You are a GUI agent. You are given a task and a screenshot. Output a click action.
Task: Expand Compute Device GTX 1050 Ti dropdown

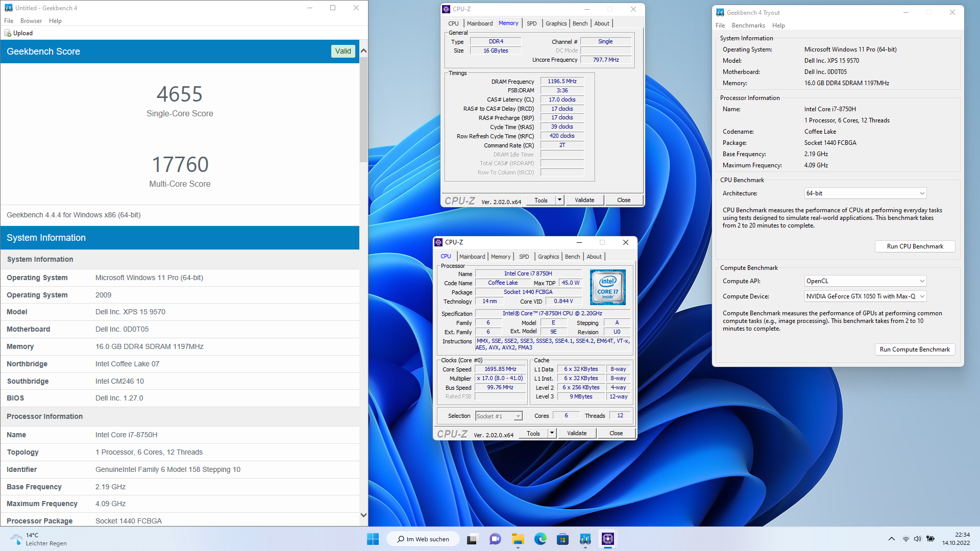[865, 296]
